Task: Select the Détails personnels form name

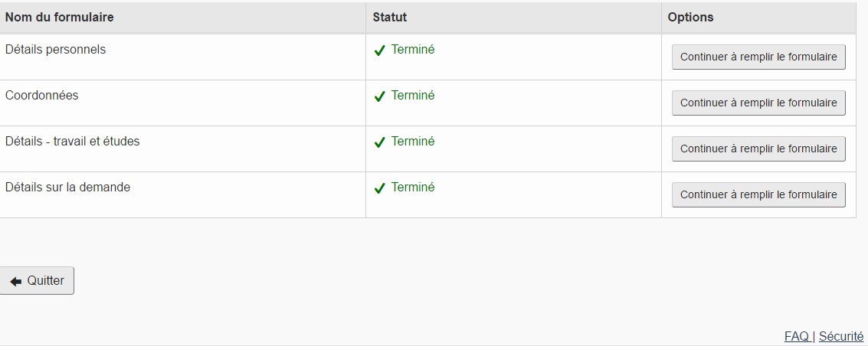Action: (55, 50)
